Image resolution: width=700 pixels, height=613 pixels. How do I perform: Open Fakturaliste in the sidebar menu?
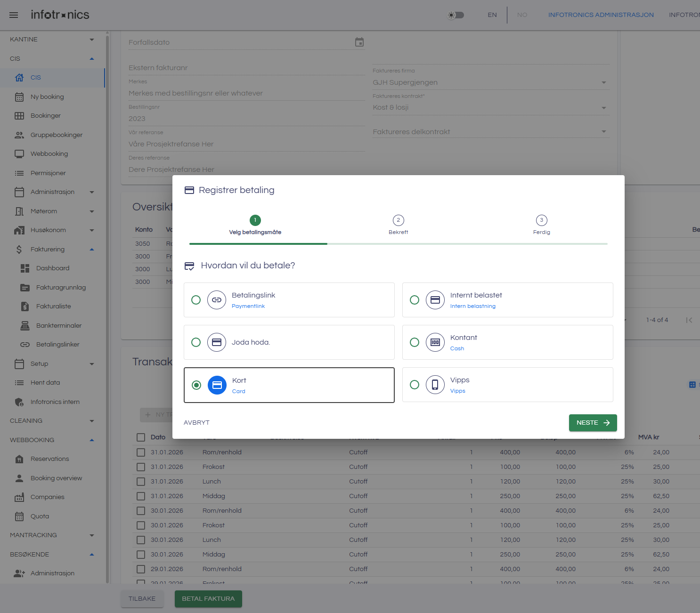(x=53, y=306)
